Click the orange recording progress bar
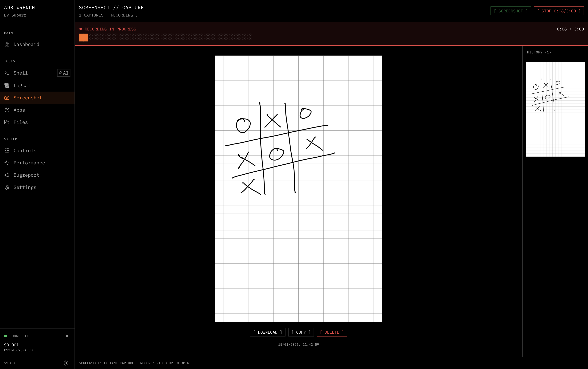 point(83,38)
